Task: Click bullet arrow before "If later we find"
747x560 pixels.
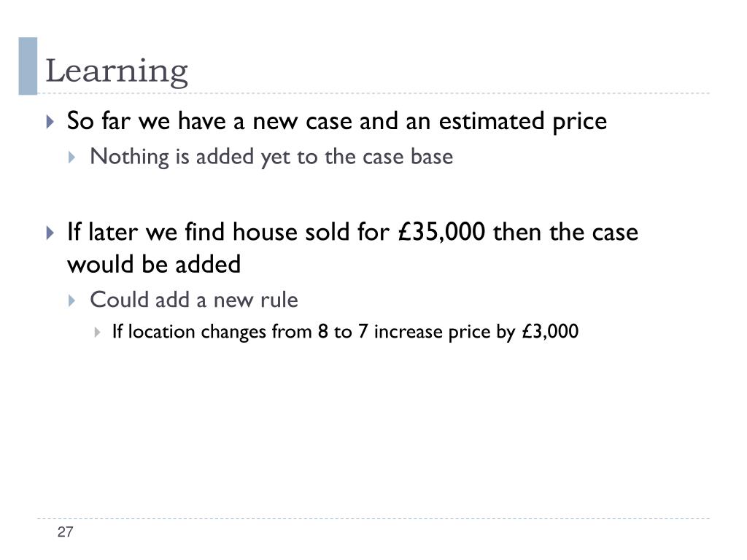Action: (50, 233)
